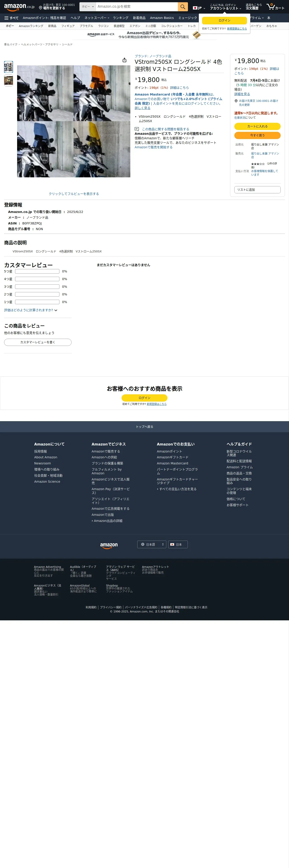Click 在庫状況 link

click(x=240, y=118)
